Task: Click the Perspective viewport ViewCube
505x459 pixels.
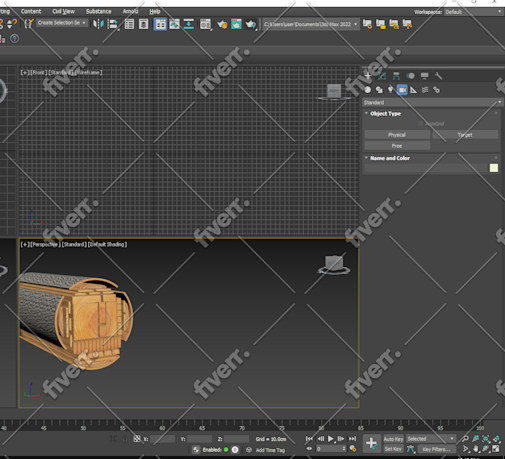Action: [x=334, y=265]
